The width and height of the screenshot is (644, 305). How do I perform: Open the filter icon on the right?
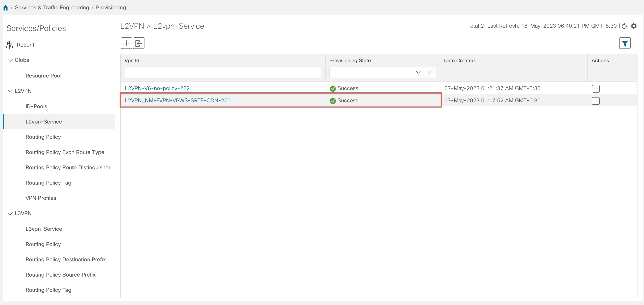point(625,43)
